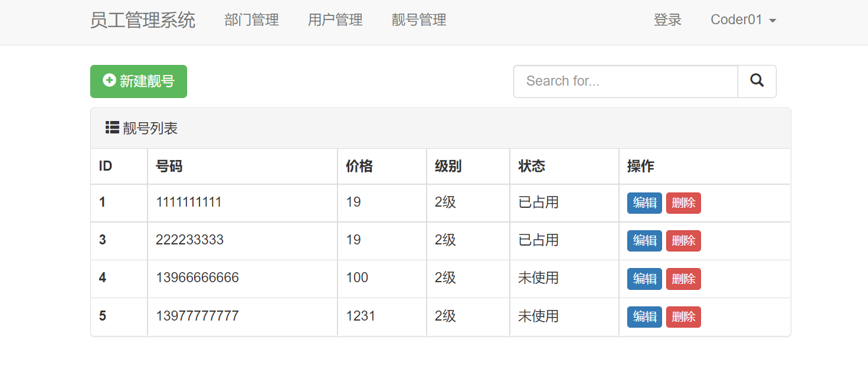Click the plus icon on 新建靓号 button

[109, 81]
